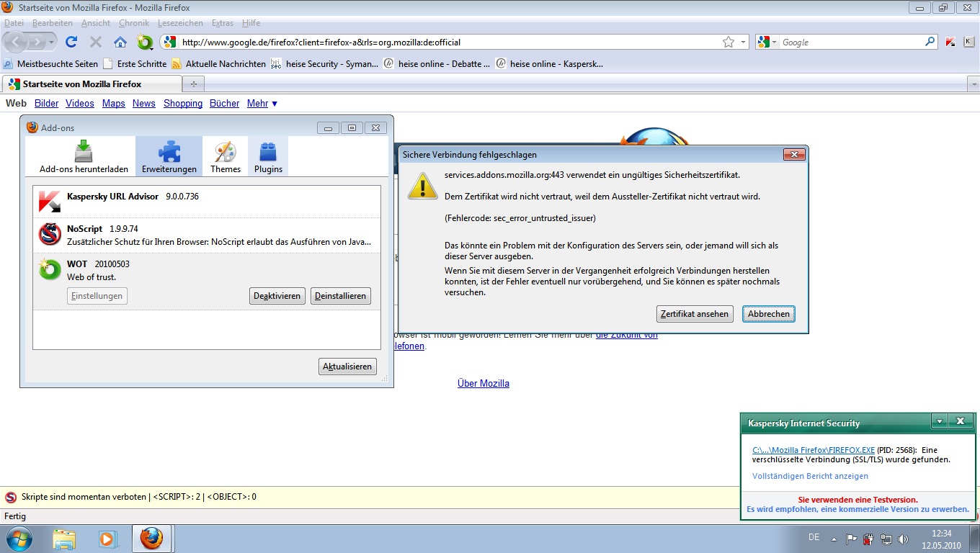
Task: Expand the Mehr dropdown on Google bar
Action: [262, 104]
